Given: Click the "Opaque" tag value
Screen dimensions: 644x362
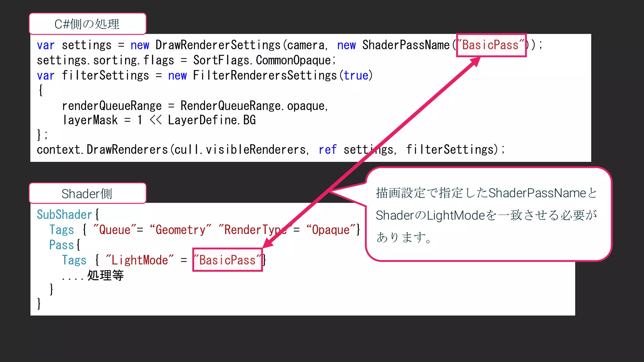Looking at the screenshot, I should point(331,230).
